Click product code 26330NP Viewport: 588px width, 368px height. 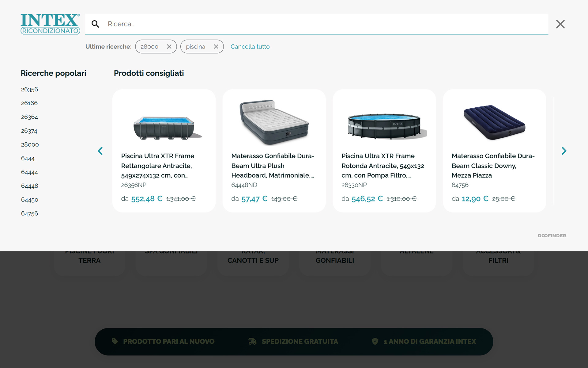coord(354,185)
